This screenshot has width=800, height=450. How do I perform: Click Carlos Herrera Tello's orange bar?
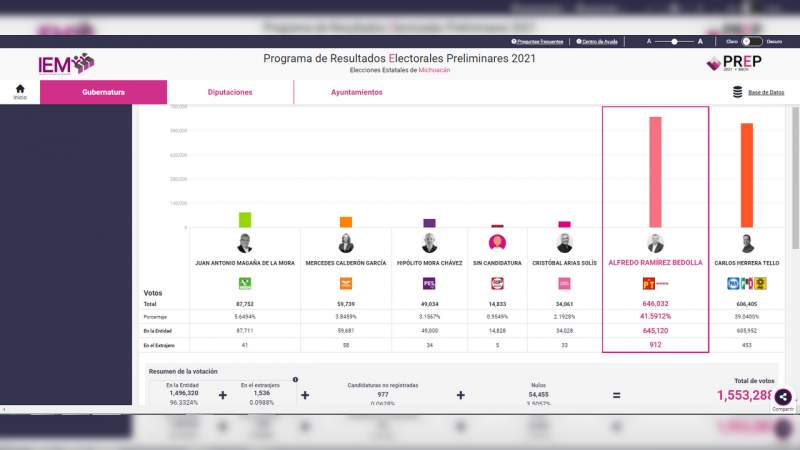click(x=747, y=175)
